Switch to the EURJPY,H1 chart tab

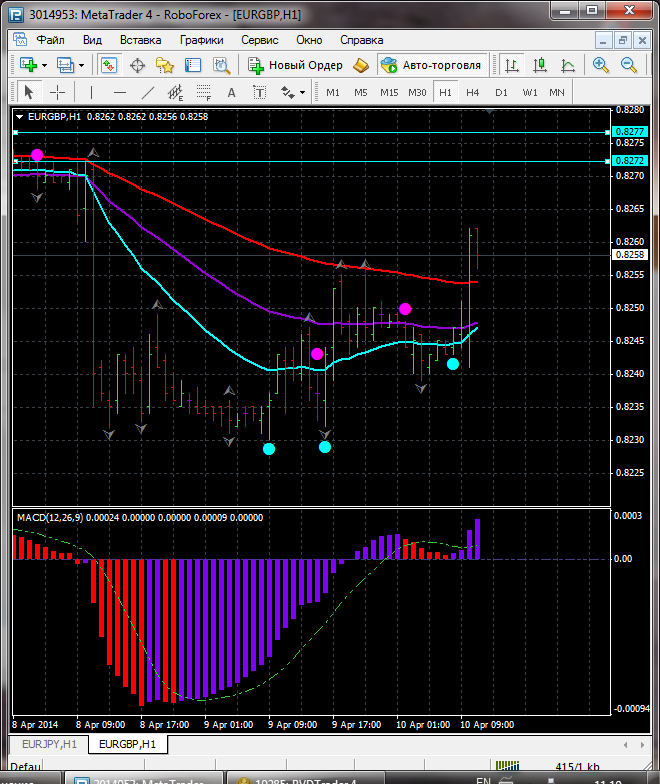click(50, 744)
